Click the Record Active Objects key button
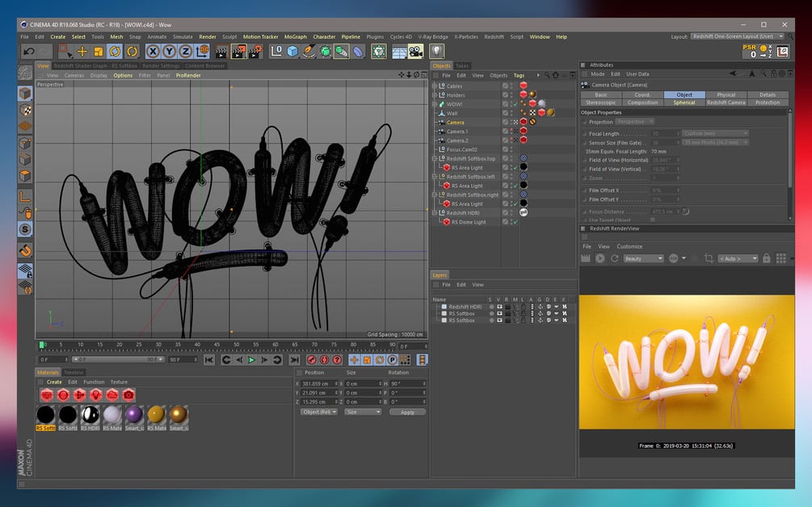 (312, 359)
